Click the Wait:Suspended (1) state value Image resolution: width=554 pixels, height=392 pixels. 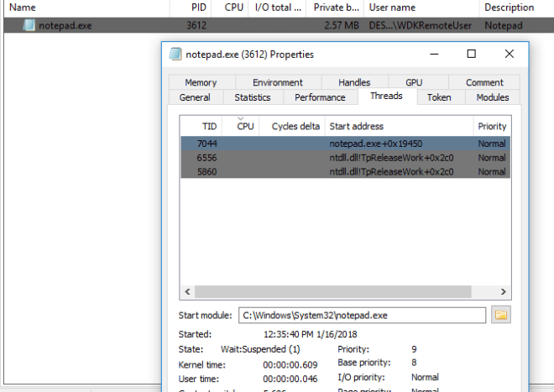pos(260,349)
